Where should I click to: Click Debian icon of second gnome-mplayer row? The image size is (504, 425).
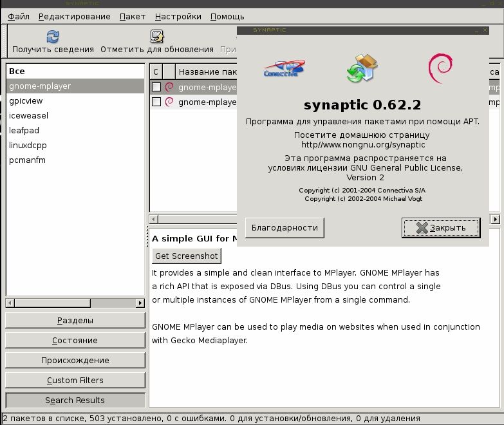pos(169,102)
